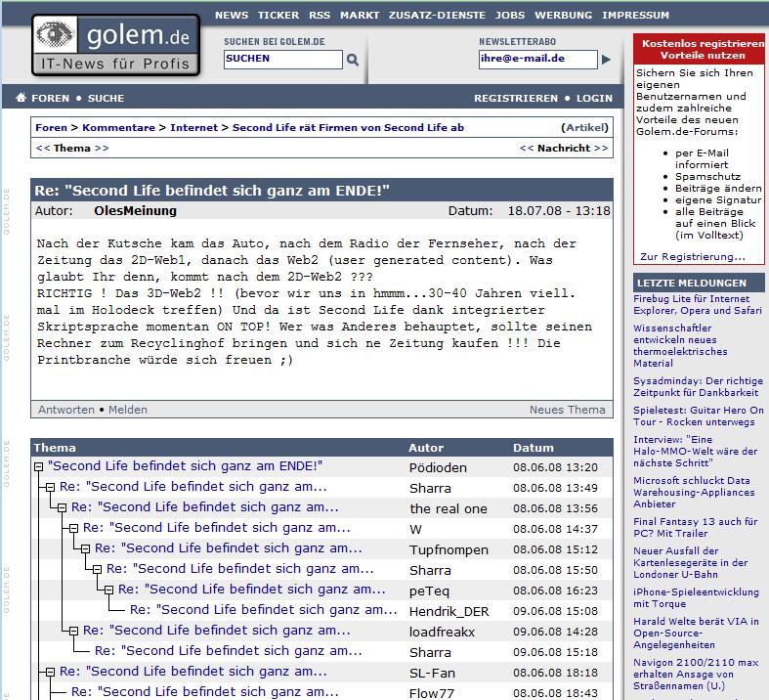Go to previous Nachricht with << arrow
This screenshot has height=700, width=769.
(x=527, y=149)
